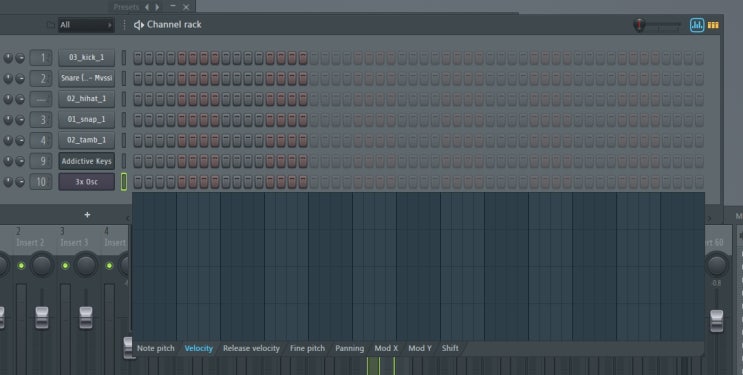Open mixer track selector 1 for kick

(x=41, y=58)
